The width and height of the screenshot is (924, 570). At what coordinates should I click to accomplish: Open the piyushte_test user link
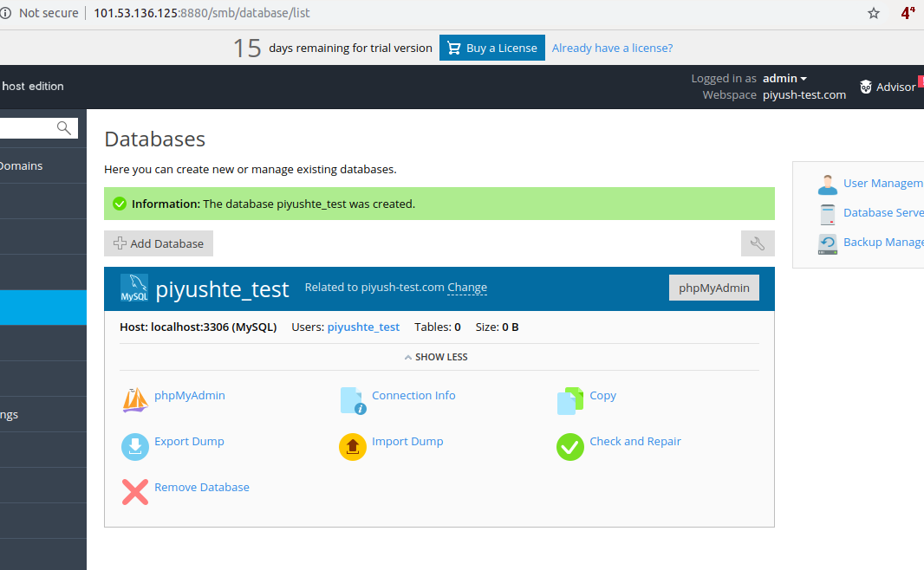point(363,327)
